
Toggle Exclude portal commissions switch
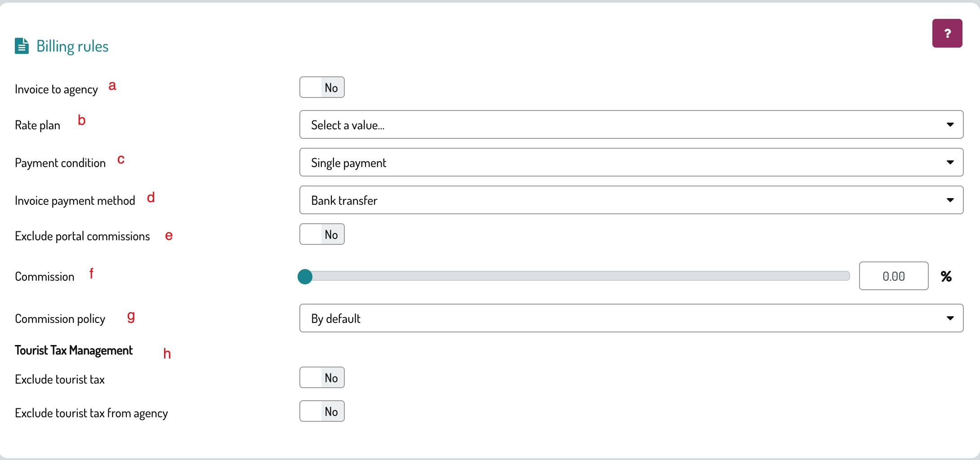click(x=322, y=234)
